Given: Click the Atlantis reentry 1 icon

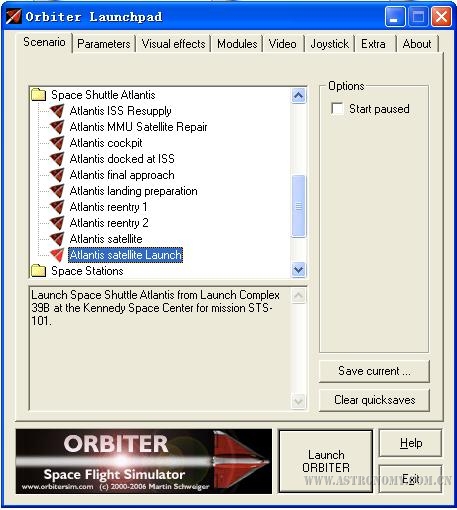Looking at the screenshot, I should pyautogui.click(x=57, y=207).
